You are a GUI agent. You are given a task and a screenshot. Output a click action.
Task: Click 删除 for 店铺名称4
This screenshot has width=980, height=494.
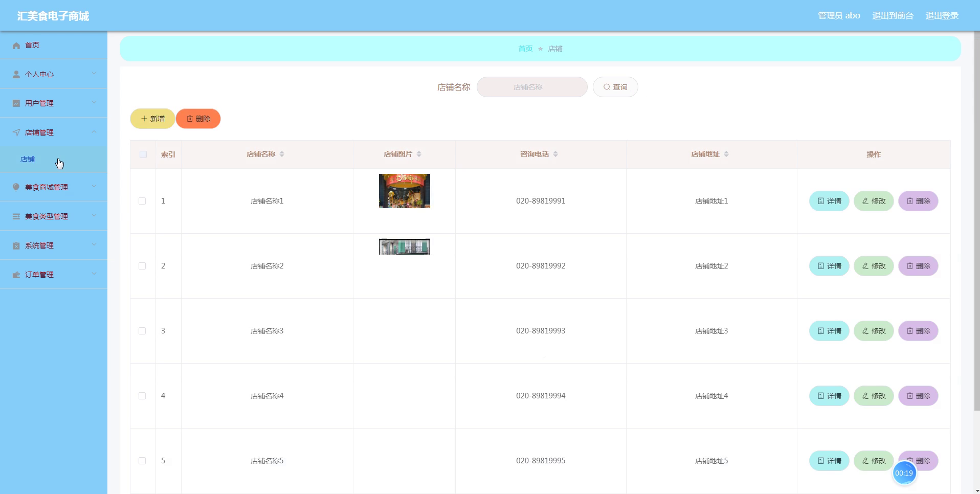click(x=918, y=396)
